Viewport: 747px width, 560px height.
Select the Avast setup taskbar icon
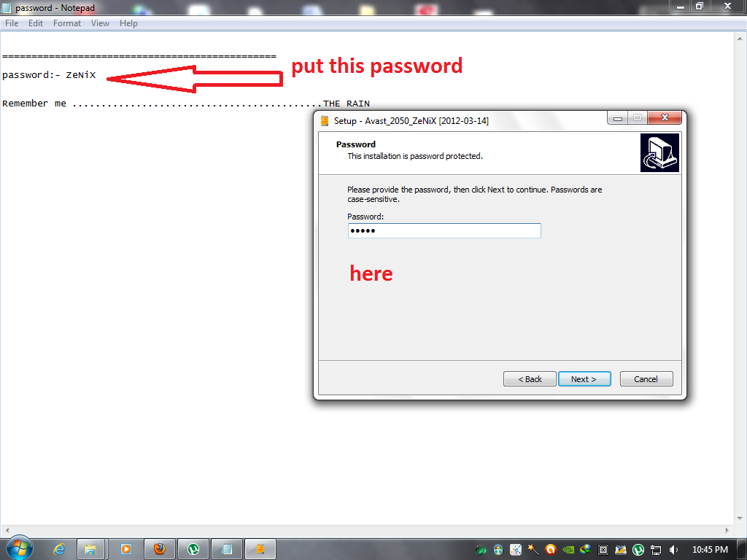click(260, 550)
